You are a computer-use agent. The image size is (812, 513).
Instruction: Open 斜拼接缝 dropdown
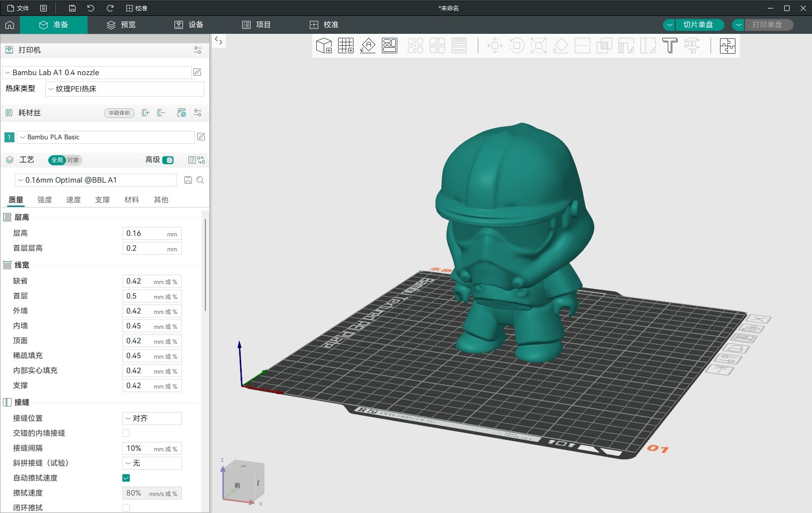pyautogui.click(x=152, y=463)
